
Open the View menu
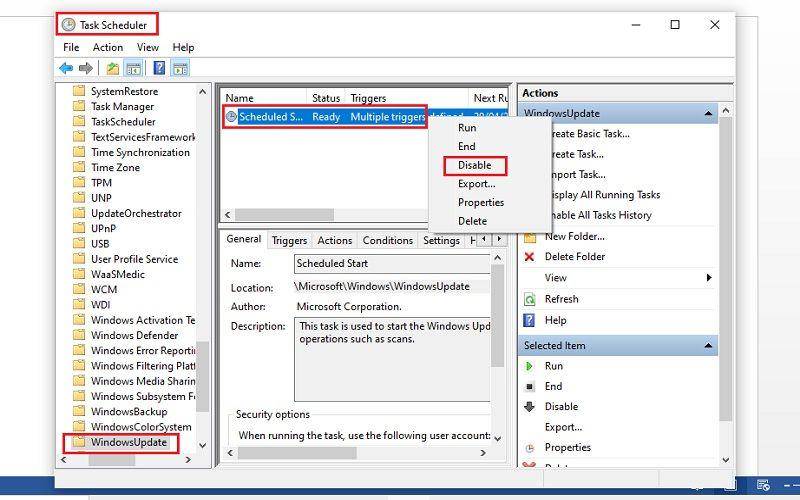(147, 47)
